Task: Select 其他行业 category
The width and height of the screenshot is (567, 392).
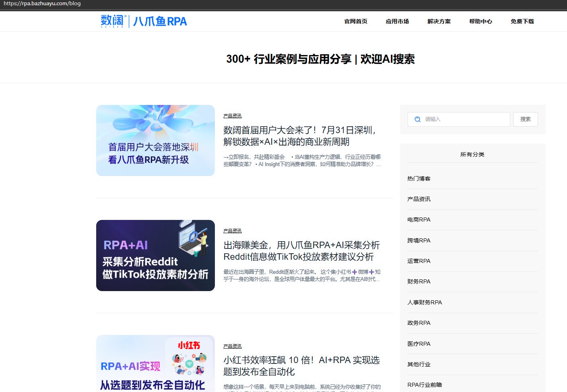Action: click(419, 364)
